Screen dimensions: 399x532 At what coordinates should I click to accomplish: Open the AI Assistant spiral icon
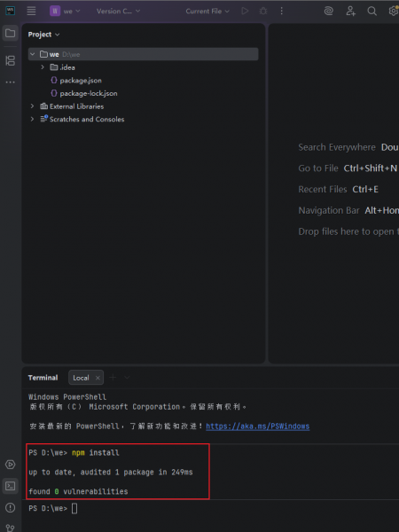pos(328,11)
